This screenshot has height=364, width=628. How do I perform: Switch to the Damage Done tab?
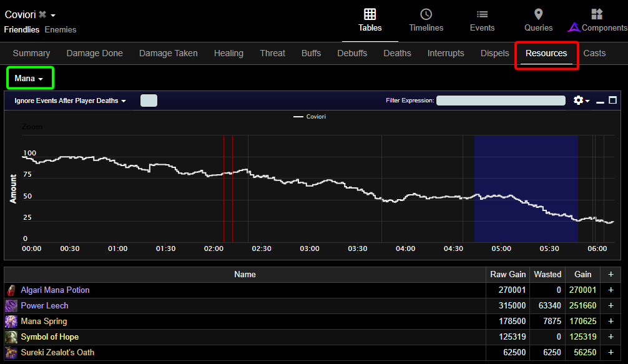[x=94, y=53]
